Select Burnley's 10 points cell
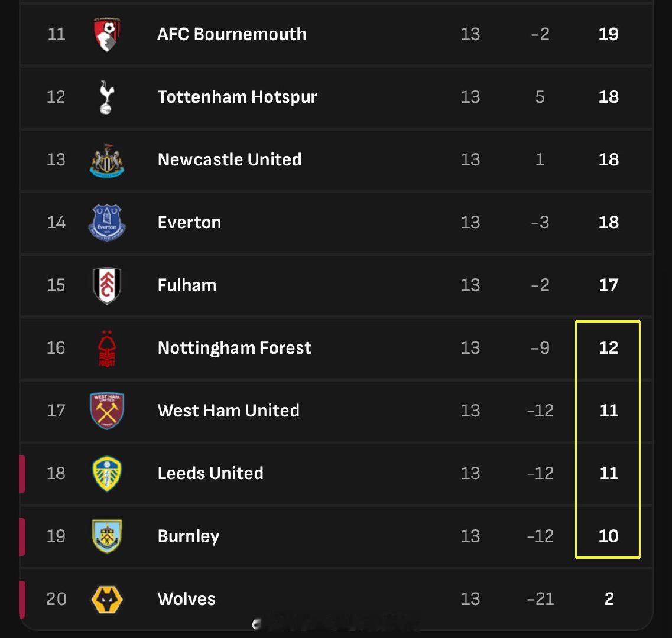The height and width of the screenshot is (638, 672). pyautogui.click(x=608, y=536)
